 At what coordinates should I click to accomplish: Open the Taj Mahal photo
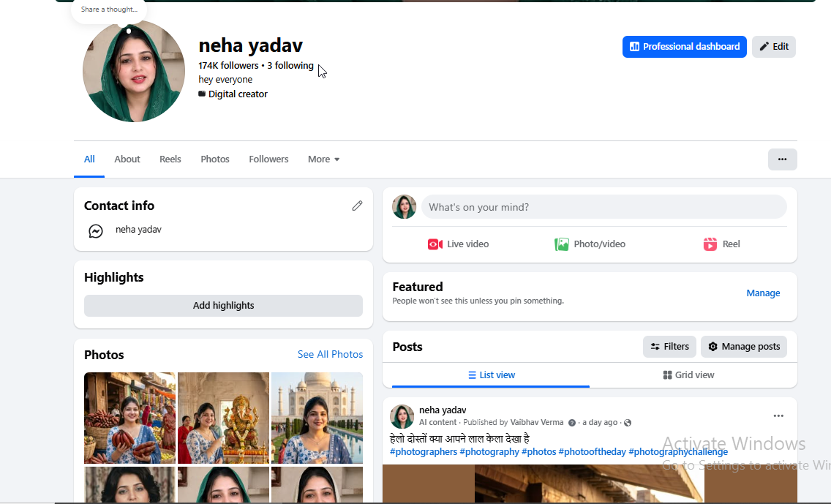317,418
